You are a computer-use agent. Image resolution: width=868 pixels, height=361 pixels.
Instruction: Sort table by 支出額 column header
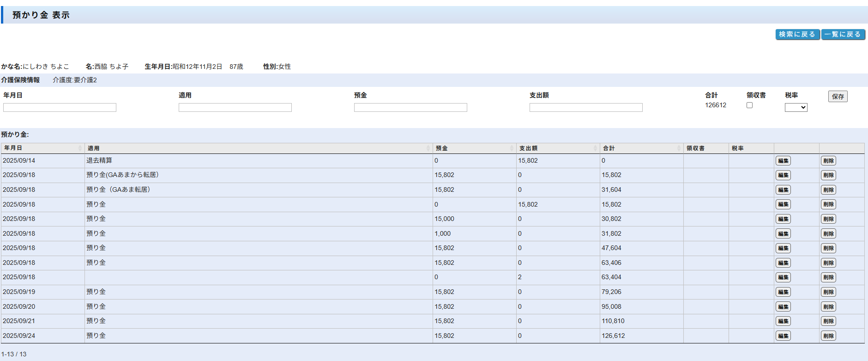[x=557, y=148]
